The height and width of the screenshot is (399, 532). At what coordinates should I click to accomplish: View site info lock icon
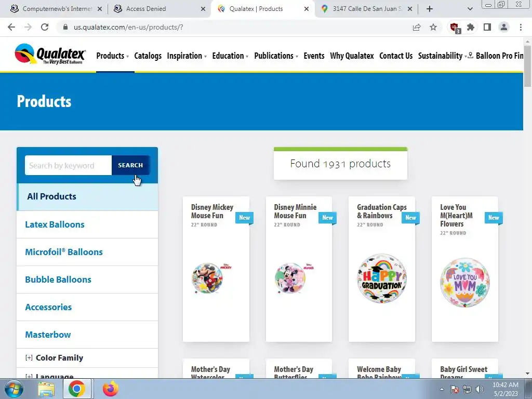coord(65,27)
